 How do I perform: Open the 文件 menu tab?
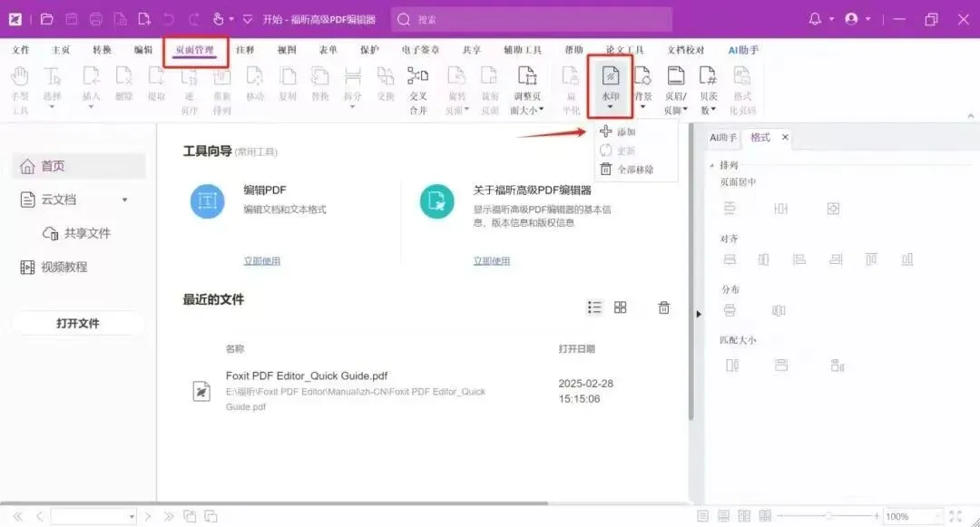(x=20, y=50)
